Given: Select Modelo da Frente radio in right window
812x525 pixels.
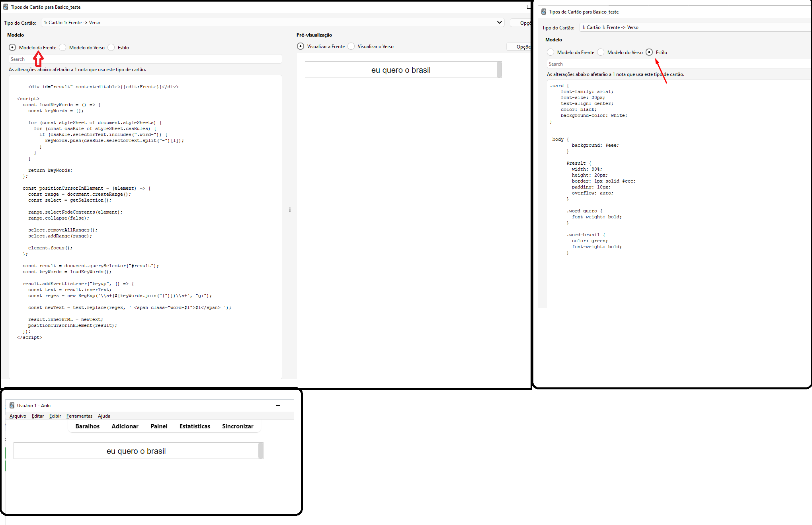Looking at the screenshot, I should click(550, 52).
